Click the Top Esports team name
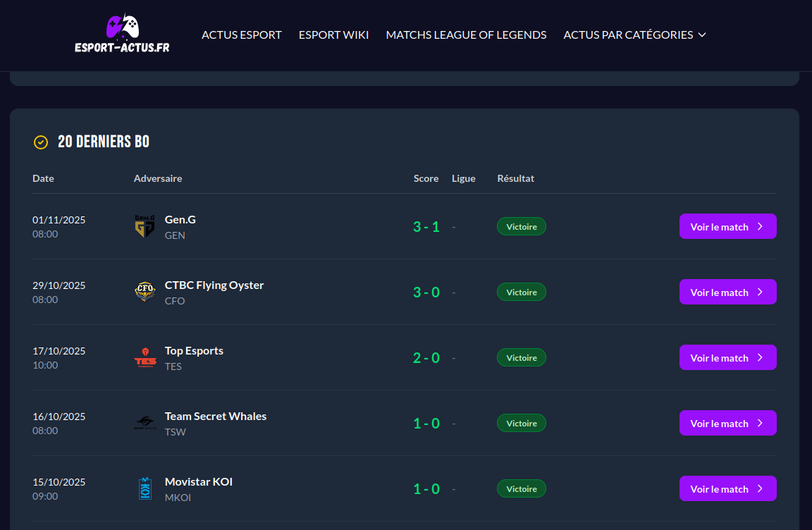Image resolution: width=812 pixels, height=530 pixels. click(x=194, y=350)
